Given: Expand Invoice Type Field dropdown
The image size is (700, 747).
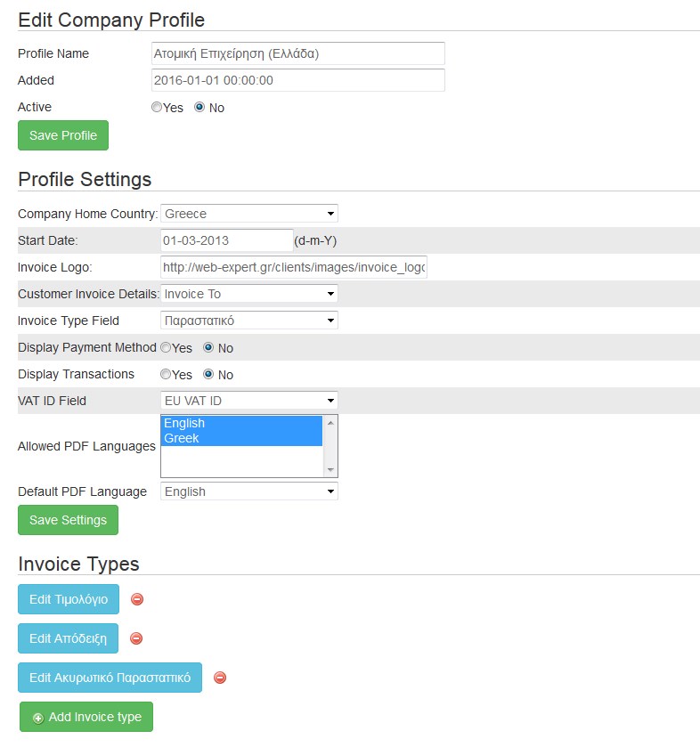Looking at the screenshot, I should pos(249,321).
